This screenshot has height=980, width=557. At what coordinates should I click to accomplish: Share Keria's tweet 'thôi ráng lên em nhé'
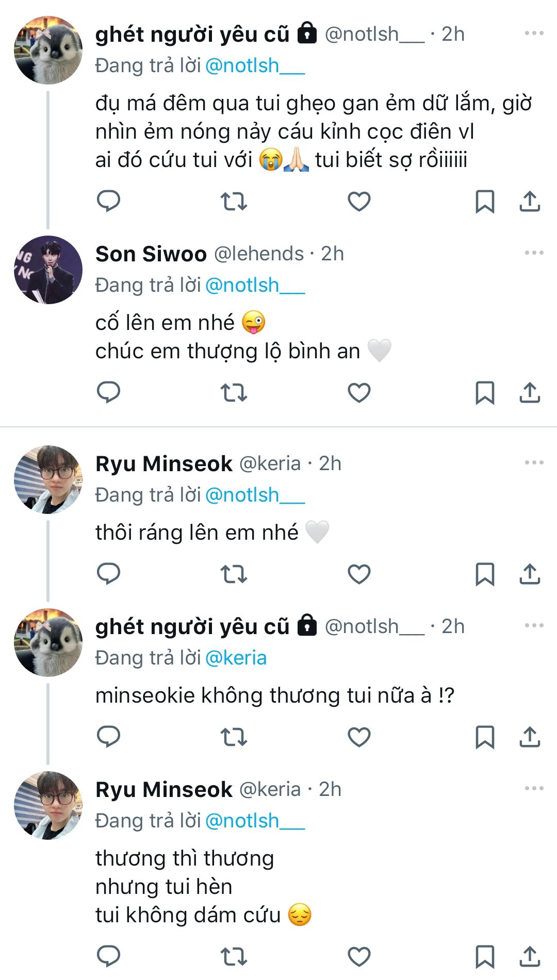coord(529,574)
